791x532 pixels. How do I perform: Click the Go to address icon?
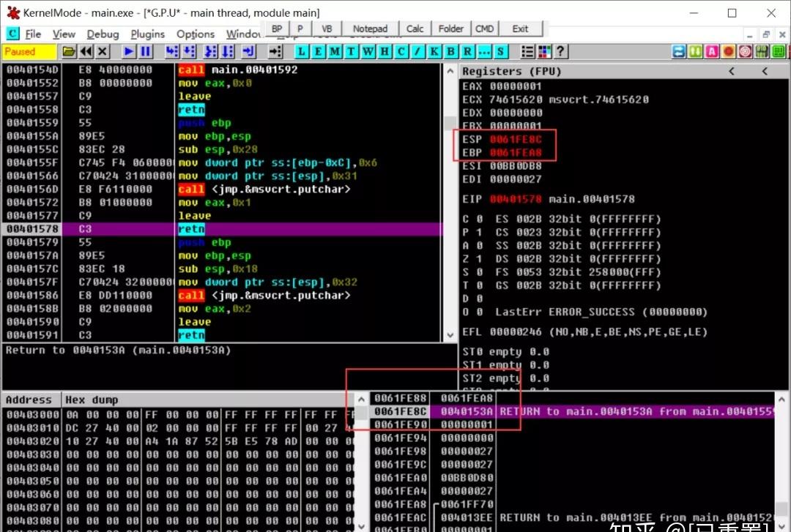click(x=275, y=51)
